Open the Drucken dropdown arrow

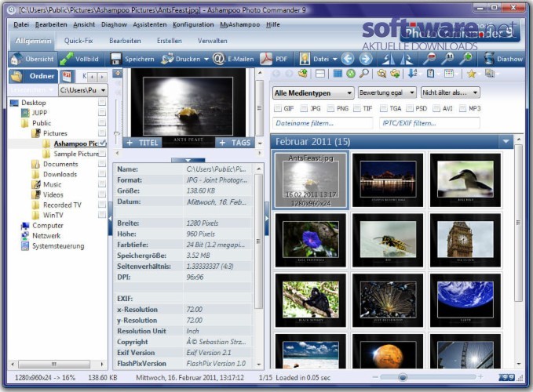[206, 60]
